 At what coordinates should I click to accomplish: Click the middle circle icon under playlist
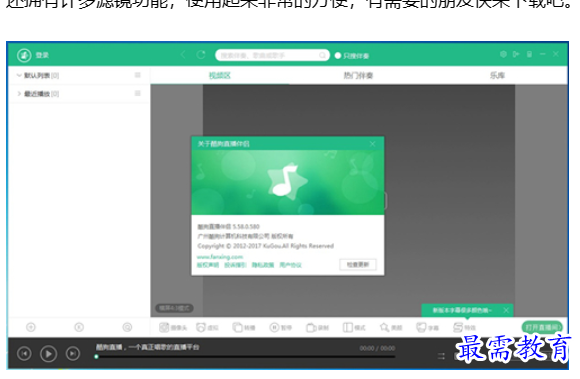pos(79,327)
